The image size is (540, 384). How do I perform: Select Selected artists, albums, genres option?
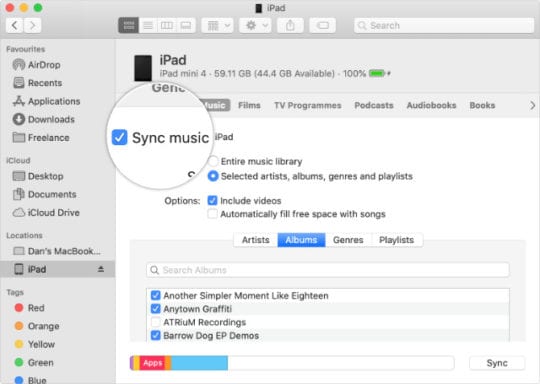tap(213, 176)
